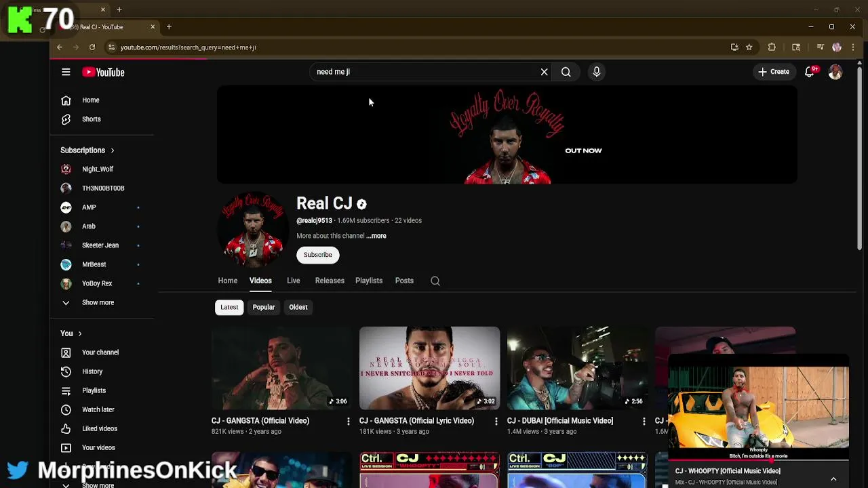
Task: Open CJ - GANGSTA (Official Video) title
Action: click(x=260, y=421)
